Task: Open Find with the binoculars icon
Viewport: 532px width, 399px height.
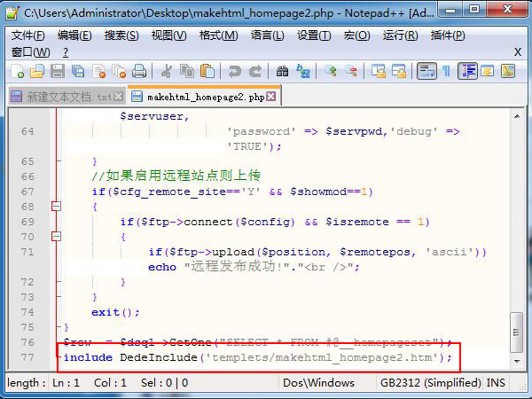Action: pos(282,71)
